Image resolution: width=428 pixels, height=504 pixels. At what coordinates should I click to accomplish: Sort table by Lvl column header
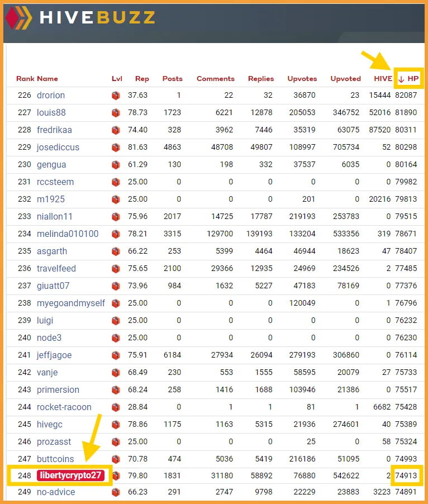117,79
